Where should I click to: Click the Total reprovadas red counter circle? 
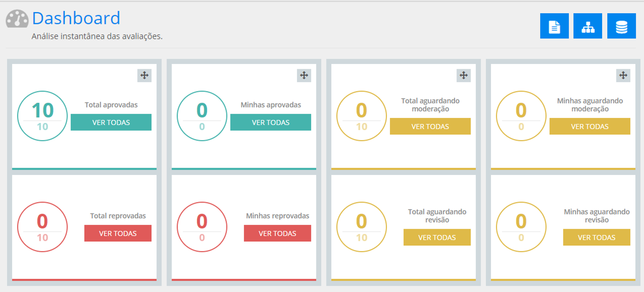pyautogui.click(x=42, y=227)
